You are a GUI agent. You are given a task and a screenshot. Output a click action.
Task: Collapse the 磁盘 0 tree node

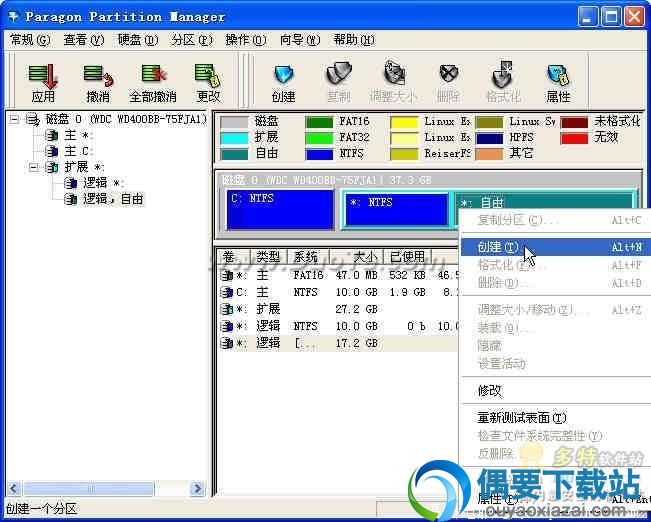point(15,120)
